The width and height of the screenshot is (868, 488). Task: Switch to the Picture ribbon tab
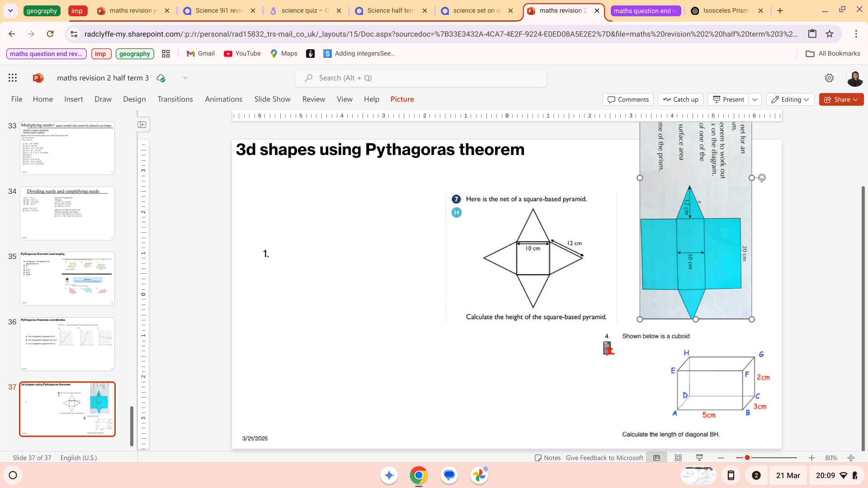402,99
